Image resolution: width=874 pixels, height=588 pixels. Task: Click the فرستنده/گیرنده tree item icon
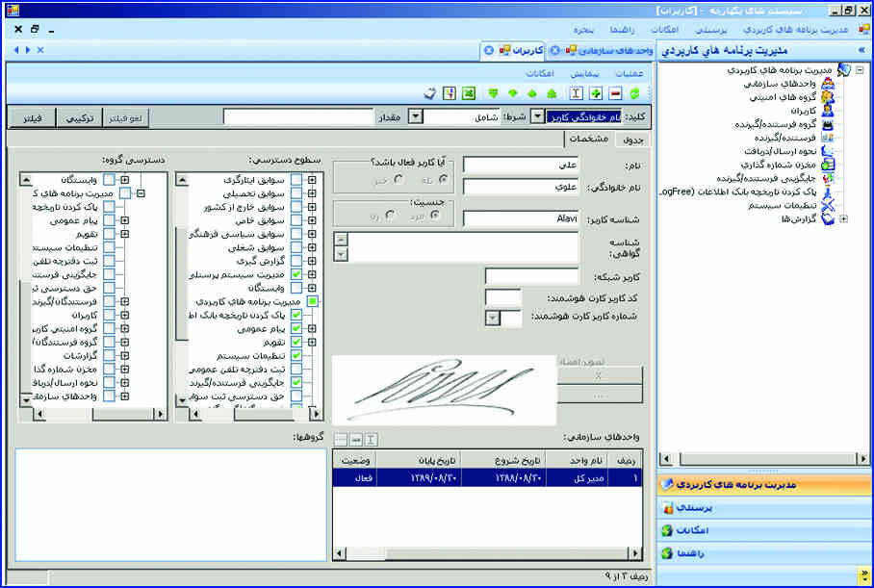point(828,138)
